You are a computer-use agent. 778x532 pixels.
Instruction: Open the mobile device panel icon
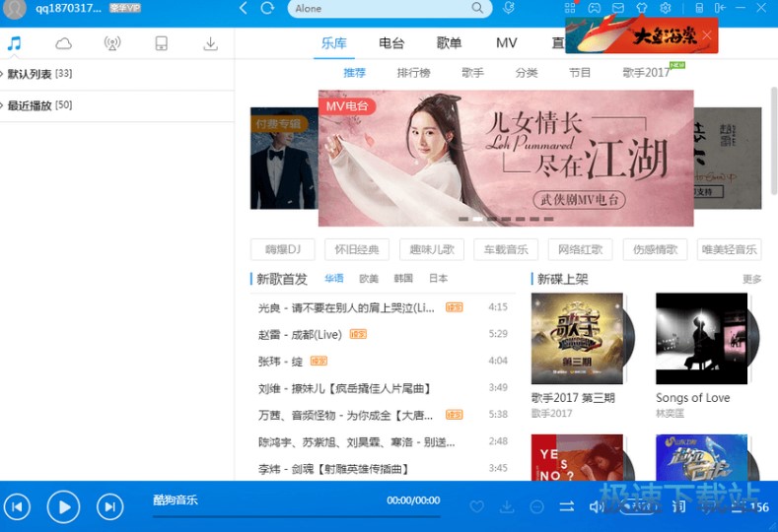(x=162, y=43)
